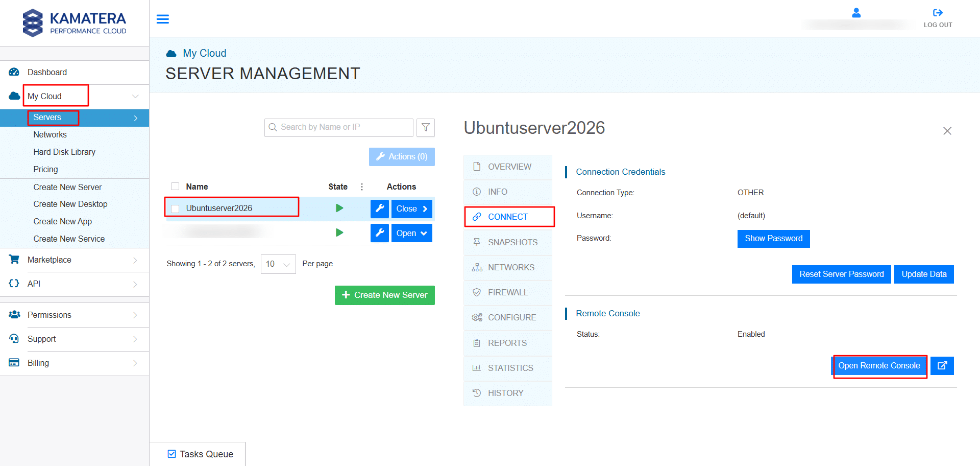
Task: Click the Actions (0) button
Action: point(402,157)
